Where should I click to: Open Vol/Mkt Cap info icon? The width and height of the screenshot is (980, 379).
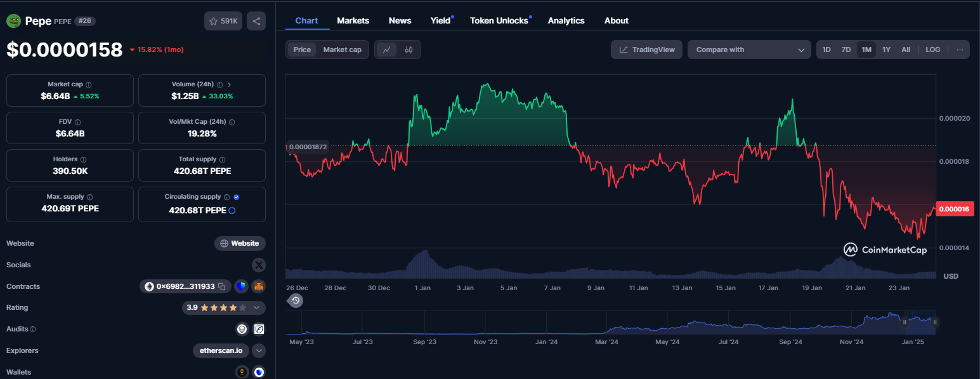[232, 122]
